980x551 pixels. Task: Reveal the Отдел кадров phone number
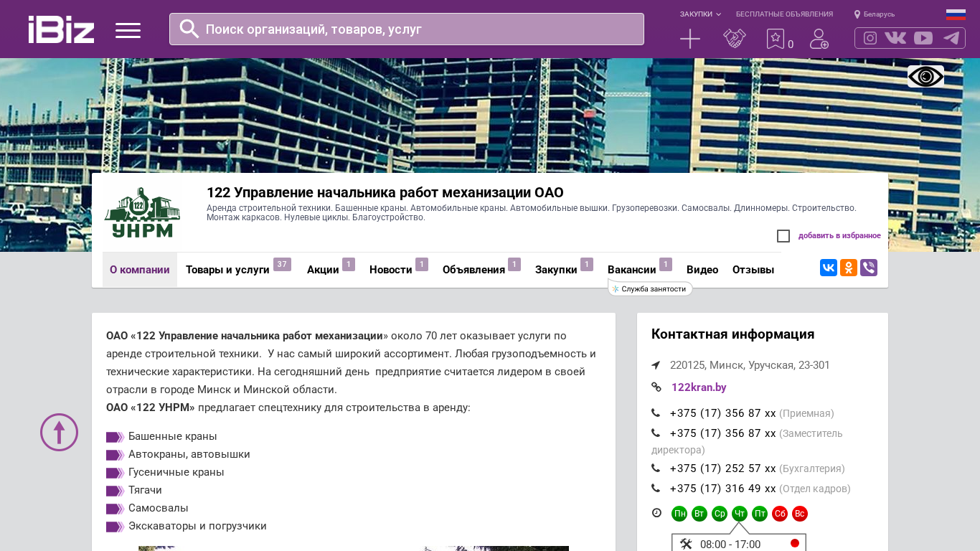click(723, 489)
